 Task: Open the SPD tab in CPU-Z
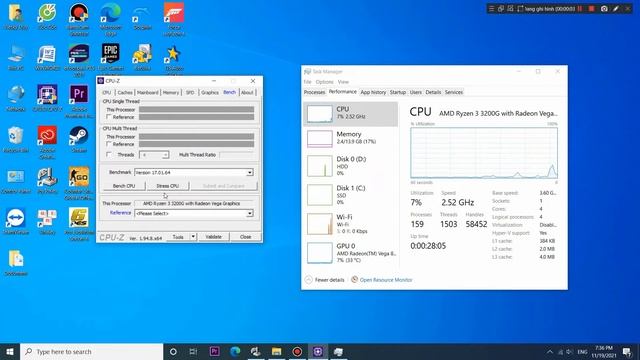tap(190, 93)
